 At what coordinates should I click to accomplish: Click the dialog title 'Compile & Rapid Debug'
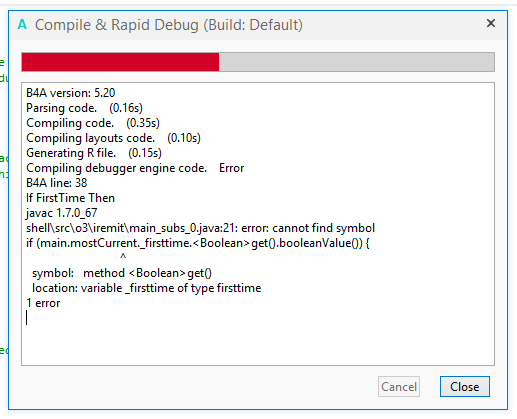coord(116,25)
